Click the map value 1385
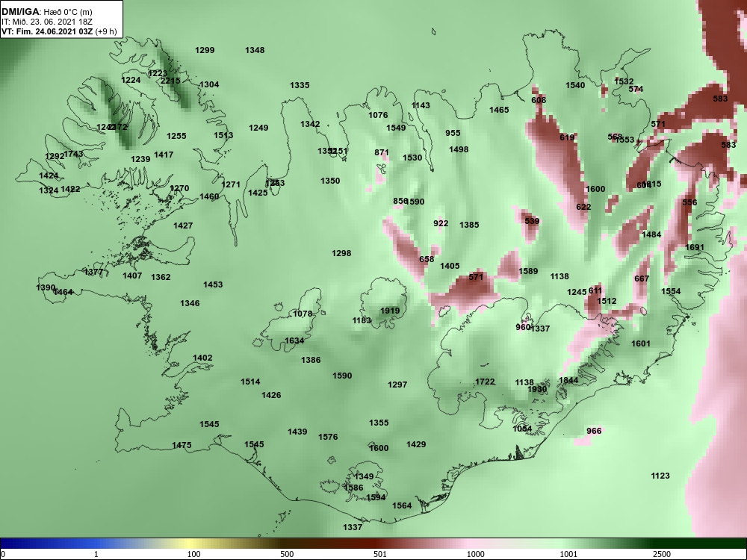747x560 pixels. (469, 224)
